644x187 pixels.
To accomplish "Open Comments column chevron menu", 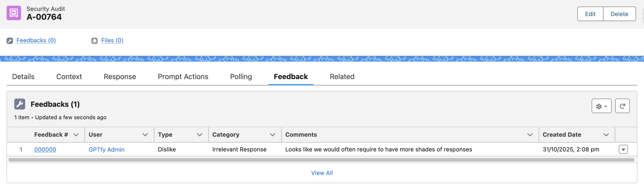I will (x=530, y=135).
